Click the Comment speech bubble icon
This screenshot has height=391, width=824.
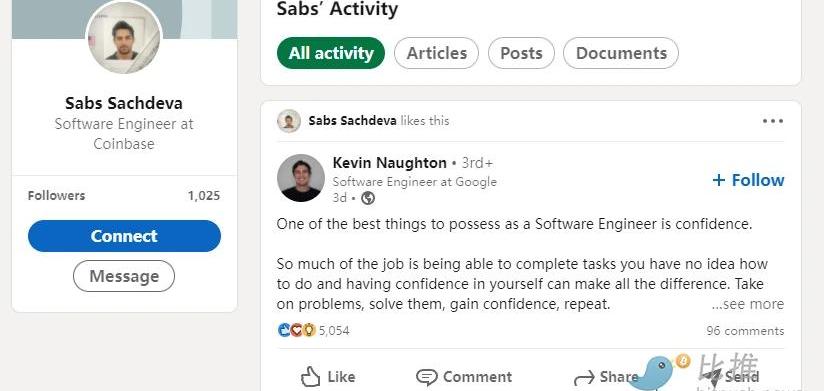coord(427,377)
